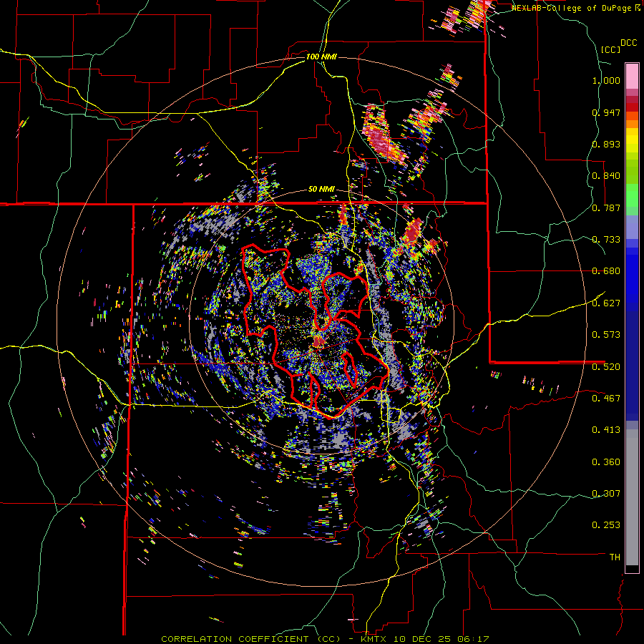Screen dimensions: 644x644
Task: Select the 0.520 legend value
Action: [606, 366]
